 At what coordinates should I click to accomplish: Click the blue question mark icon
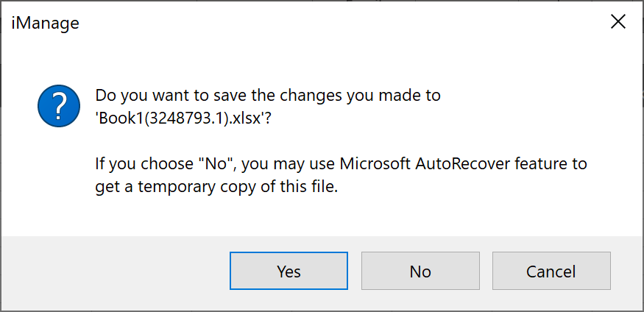point(59,105)
